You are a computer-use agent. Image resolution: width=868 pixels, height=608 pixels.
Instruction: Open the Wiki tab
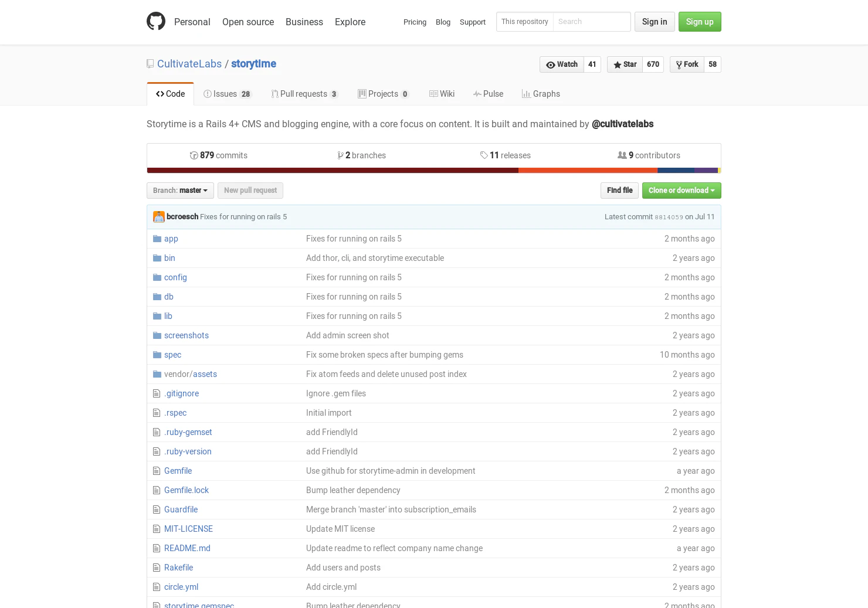click(x=442, y=94)
